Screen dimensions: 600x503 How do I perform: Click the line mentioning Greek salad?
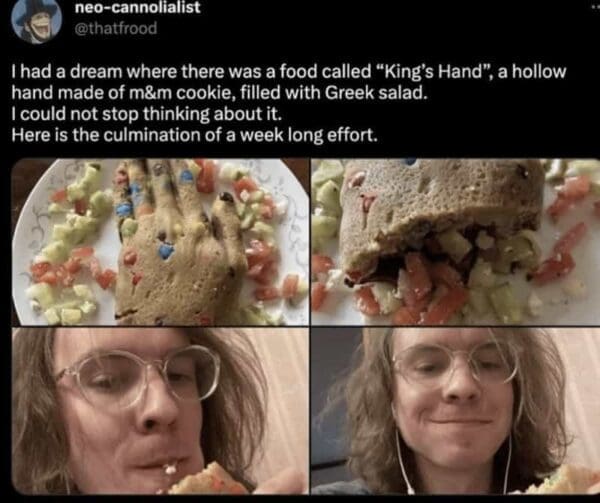pyautogui.click(x=219, y=93)
